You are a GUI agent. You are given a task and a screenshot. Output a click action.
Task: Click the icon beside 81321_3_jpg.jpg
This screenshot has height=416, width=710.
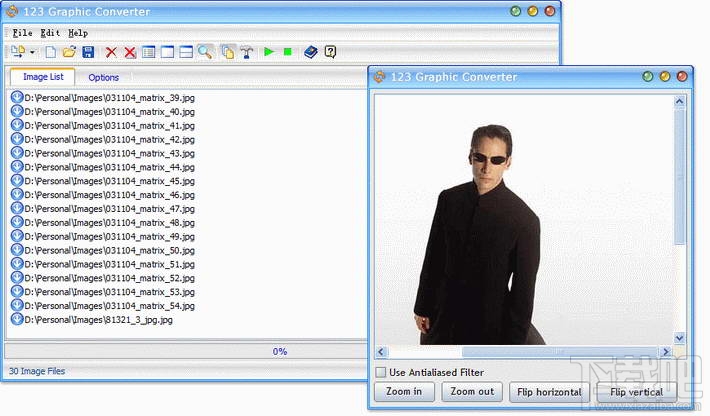(17, 319)
